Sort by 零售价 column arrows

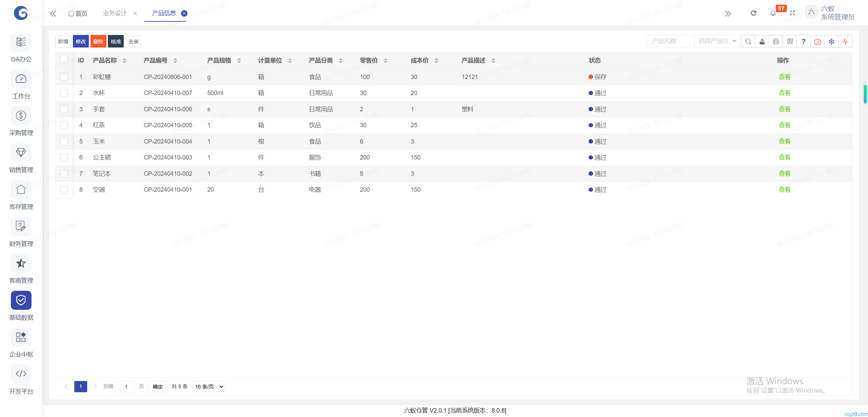point(386,60)
